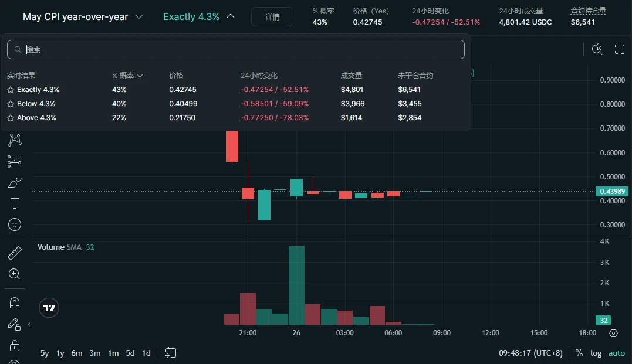Click the $1,614 volume cell
632x364 pixels.
coord(352,118)
